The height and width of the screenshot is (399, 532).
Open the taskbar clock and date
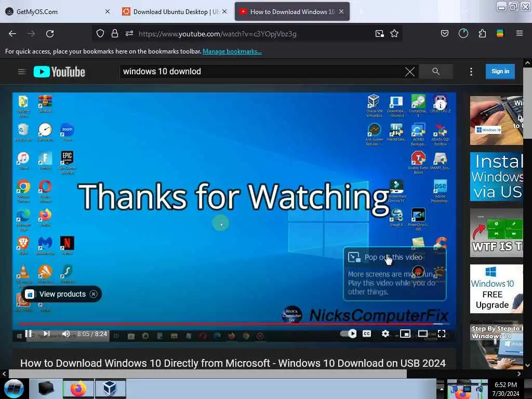click(x=506, y=389)
